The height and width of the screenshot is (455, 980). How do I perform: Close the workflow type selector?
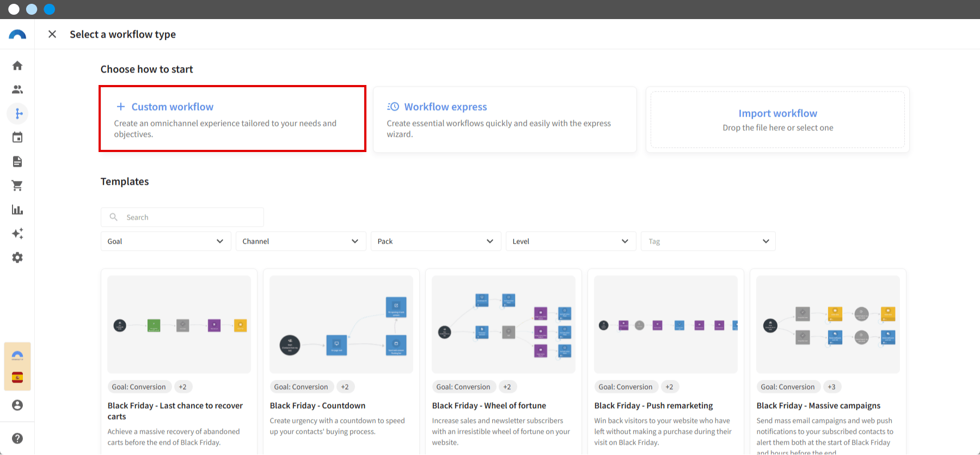(x=52, y=34)
